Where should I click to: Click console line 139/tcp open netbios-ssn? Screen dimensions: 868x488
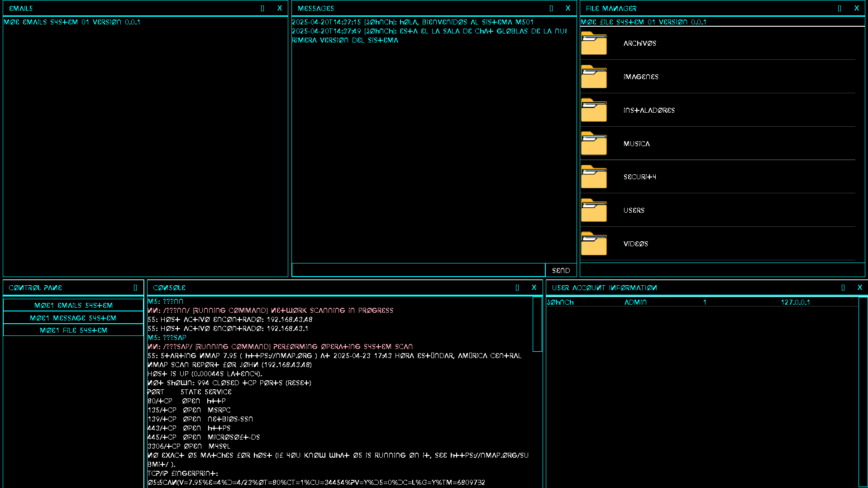coord(200,419)
